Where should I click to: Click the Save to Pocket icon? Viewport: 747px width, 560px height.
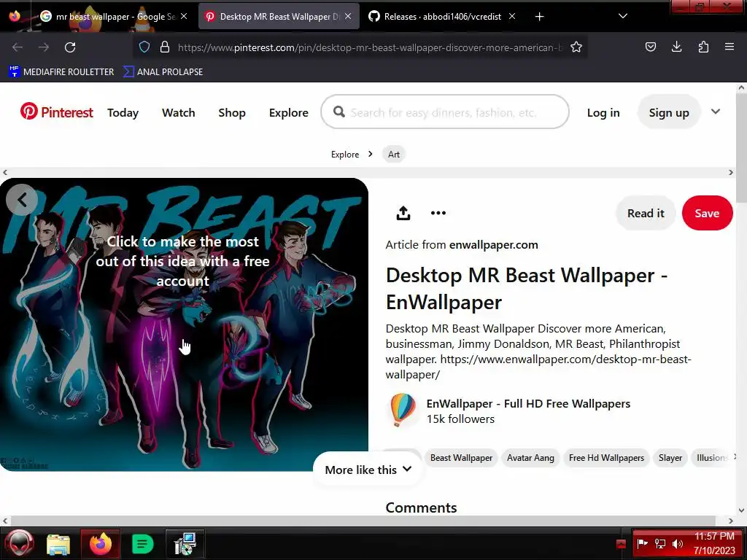650,47
